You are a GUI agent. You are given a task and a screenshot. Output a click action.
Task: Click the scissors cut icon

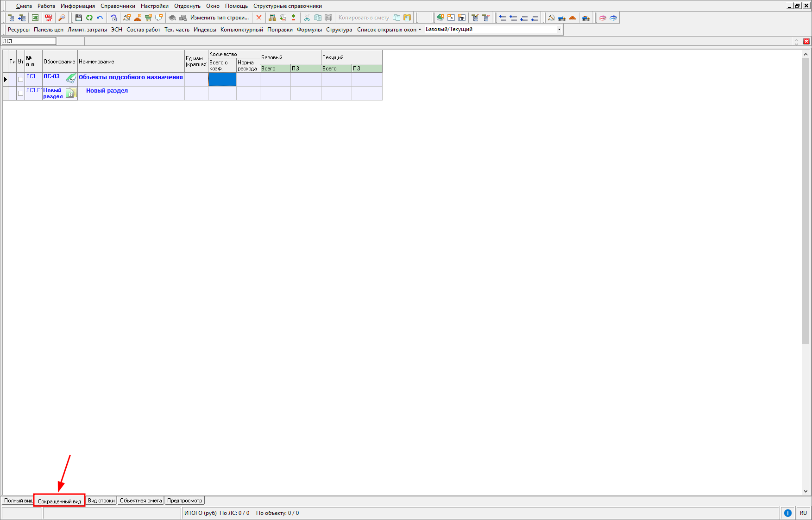[x=307, y=18]
